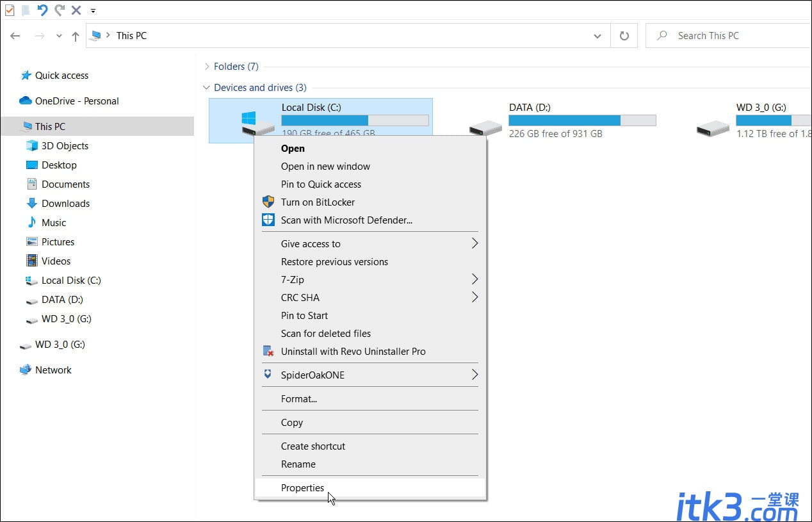
Task: Click the Forward navigation arrow
Action: (40, 36)
